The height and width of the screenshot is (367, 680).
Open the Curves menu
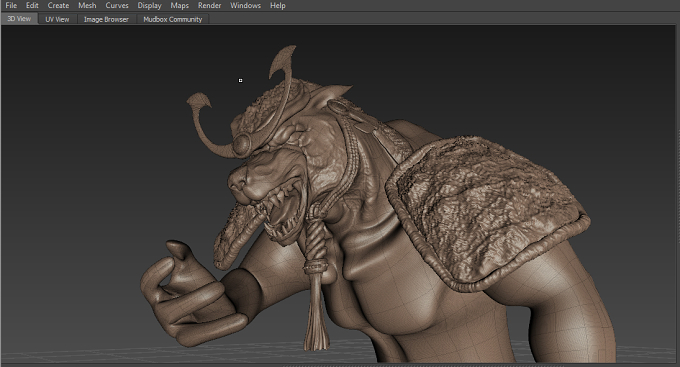click(x=117, y=6)
